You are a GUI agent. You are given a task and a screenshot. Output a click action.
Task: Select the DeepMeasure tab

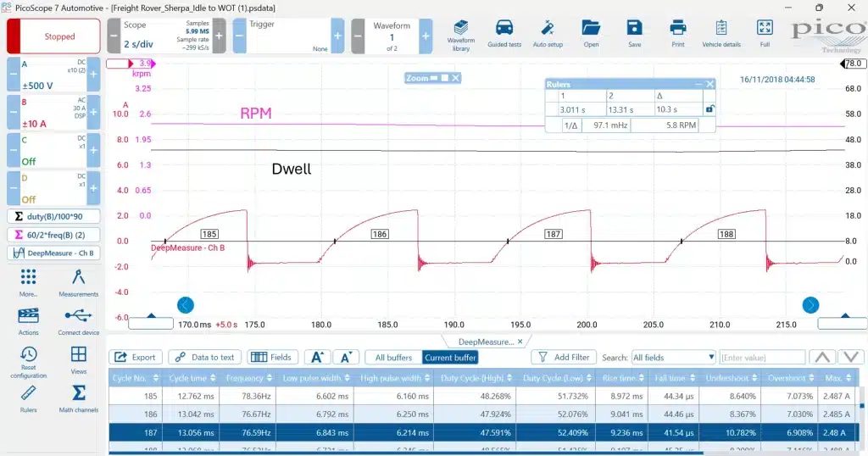486,342
